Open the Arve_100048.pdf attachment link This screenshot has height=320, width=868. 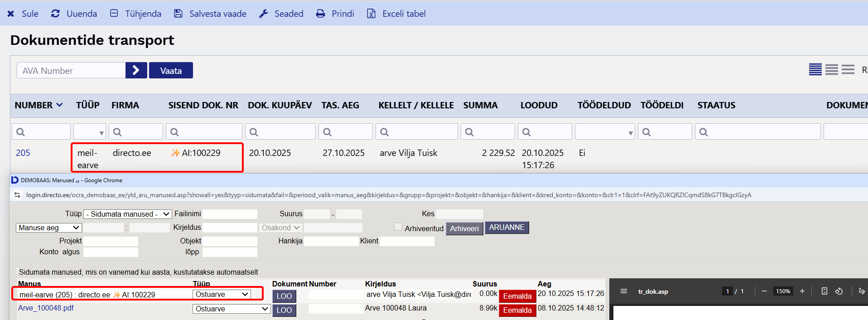(46, 308)
